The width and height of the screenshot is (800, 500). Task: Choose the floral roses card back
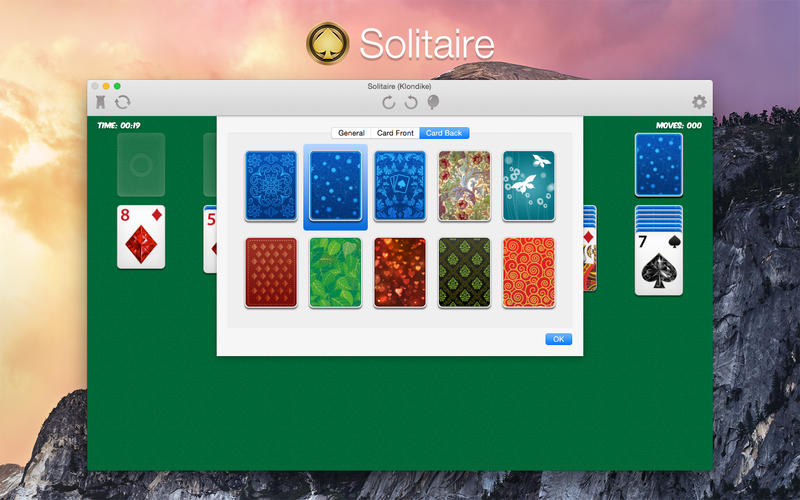464,186
